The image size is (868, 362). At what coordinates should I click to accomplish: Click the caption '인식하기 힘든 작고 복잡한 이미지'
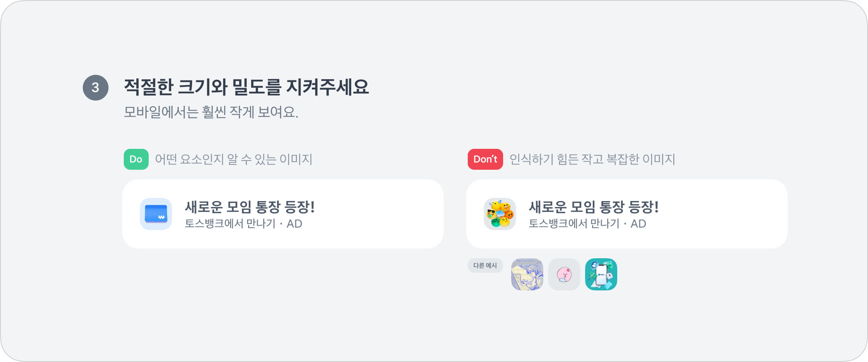tap(592, 159)
